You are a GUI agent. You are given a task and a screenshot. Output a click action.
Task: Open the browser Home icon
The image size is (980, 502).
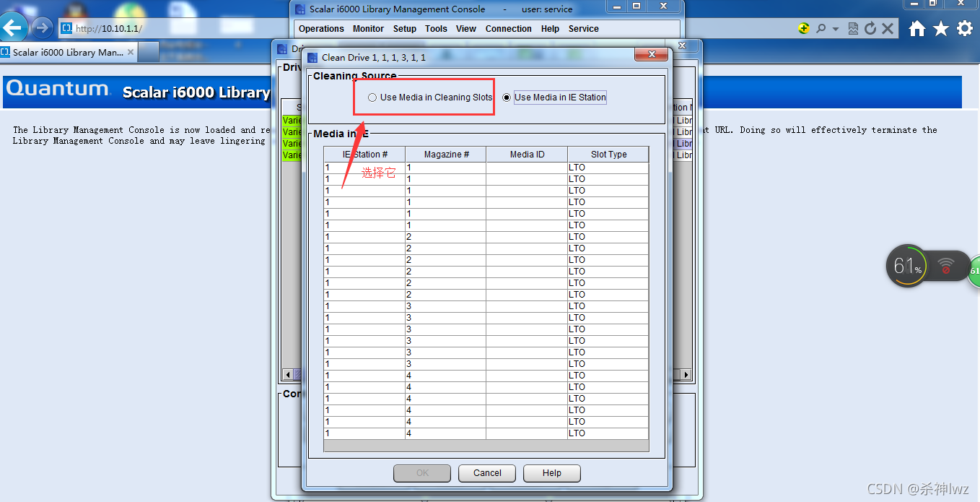click(916, 28)
